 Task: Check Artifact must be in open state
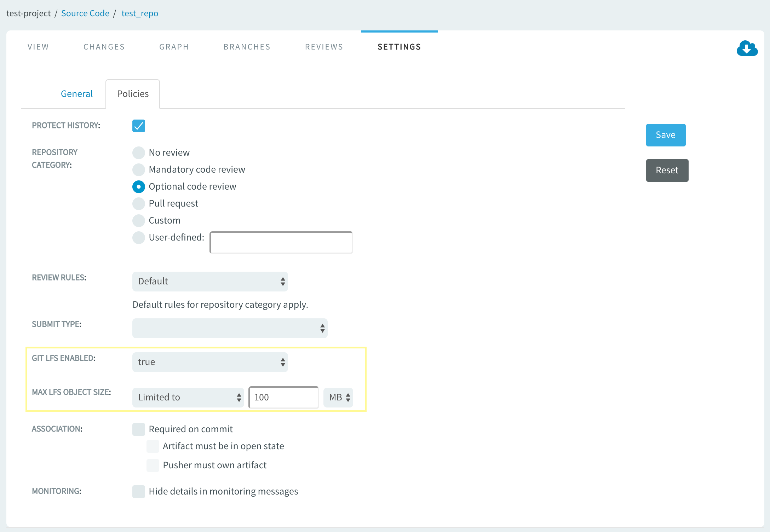[x=153, y=446]
